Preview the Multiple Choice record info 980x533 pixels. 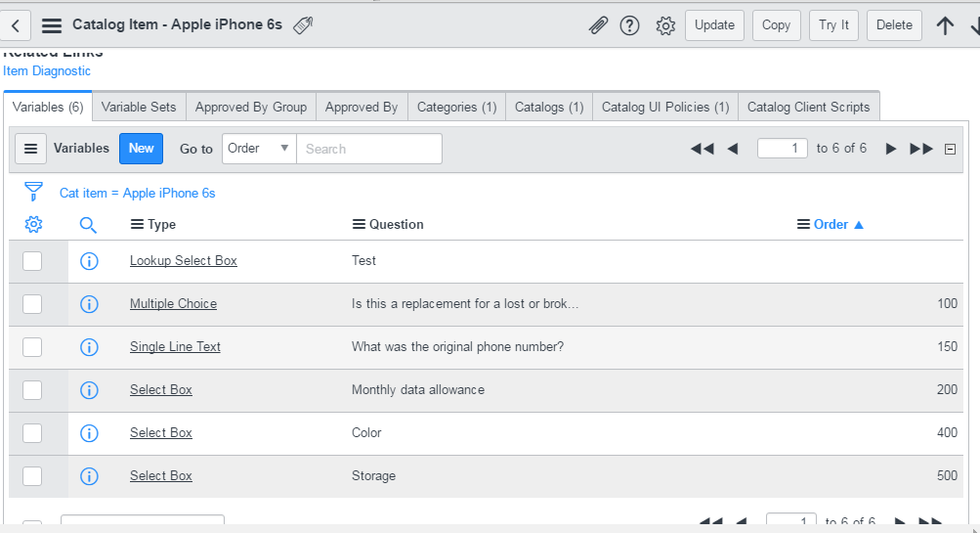89,304
